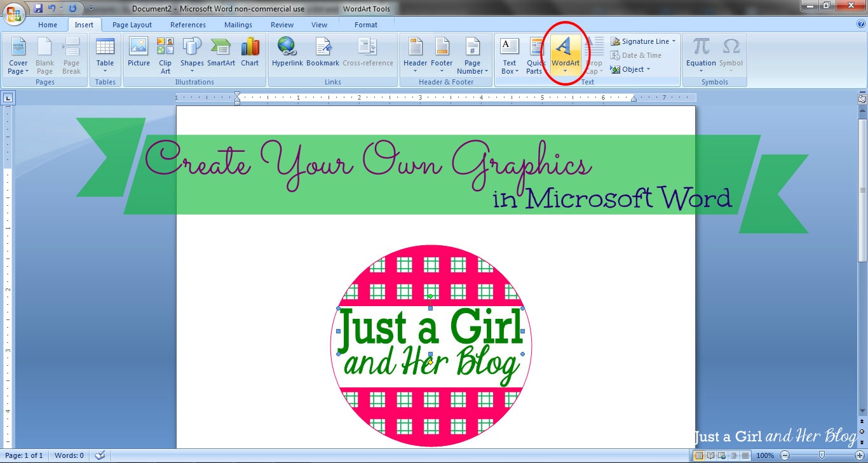Zoom out with the minus button
The height and width of the screenshot is (463, 868).
(785, 455)
